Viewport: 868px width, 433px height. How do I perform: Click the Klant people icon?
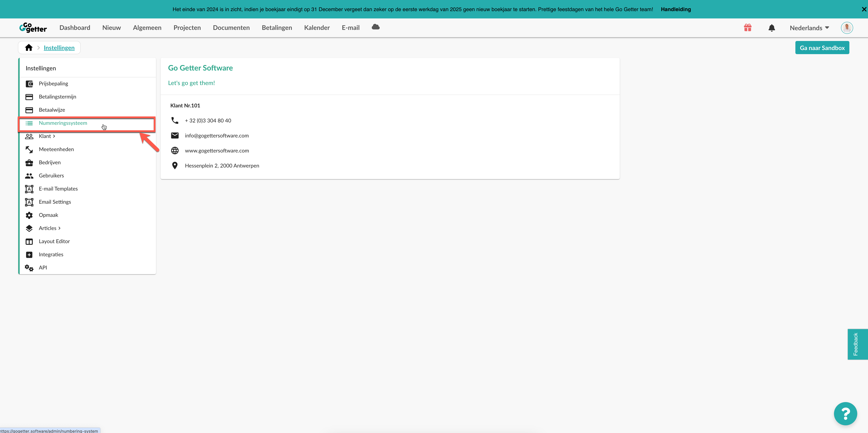[29, 136]
